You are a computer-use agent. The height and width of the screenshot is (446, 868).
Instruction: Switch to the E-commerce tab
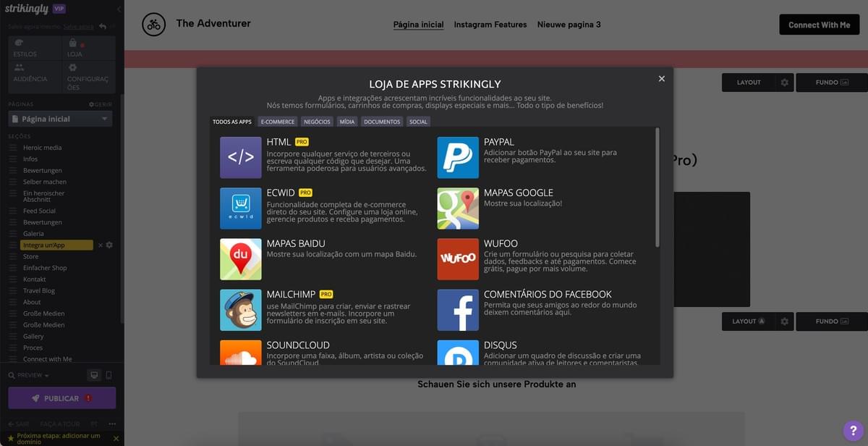pos(278,122)
